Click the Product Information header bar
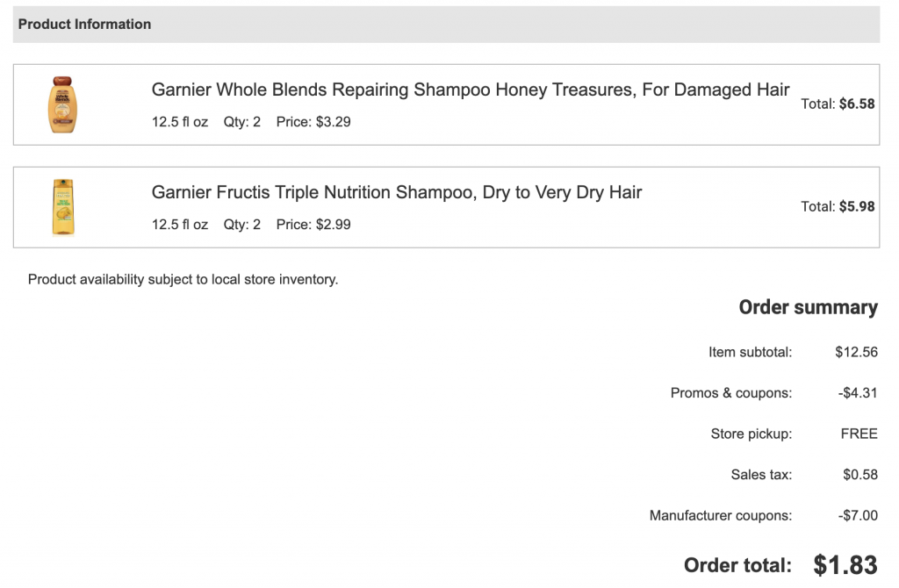This screenshot has width=899, height=588. click(446, 25)
